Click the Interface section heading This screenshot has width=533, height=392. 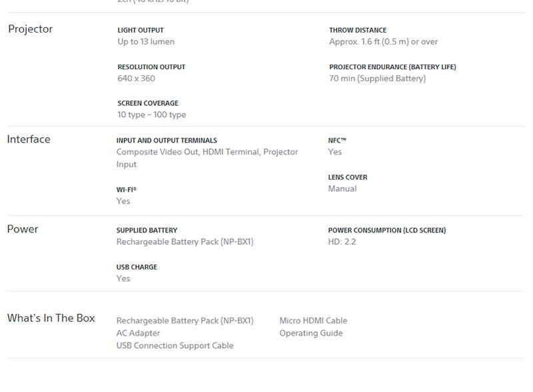pyautogui.click(x=29, y=139)
